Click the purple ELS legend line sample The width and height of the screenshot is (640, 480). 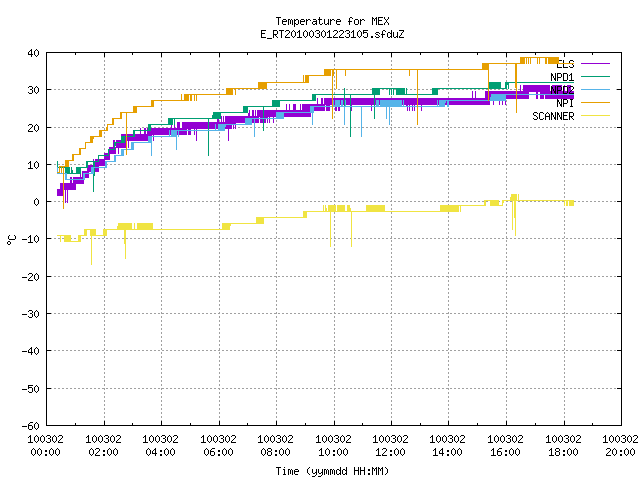tap(595, 64)
